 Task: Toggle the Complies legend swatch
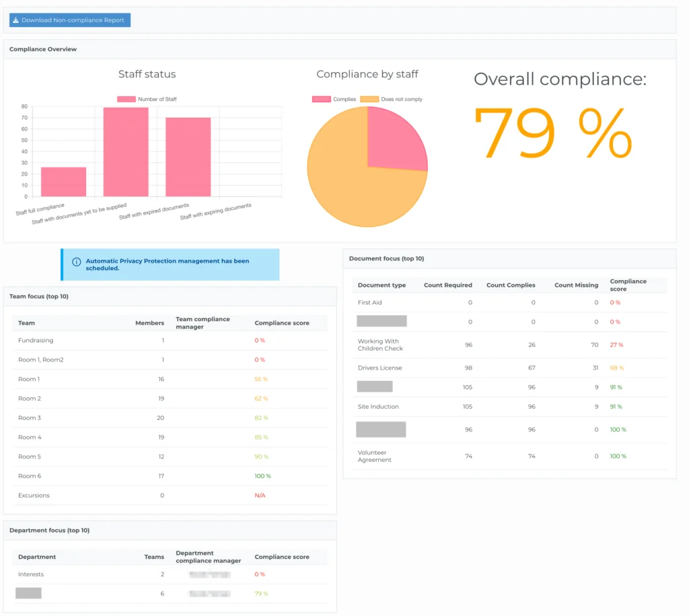321,99
